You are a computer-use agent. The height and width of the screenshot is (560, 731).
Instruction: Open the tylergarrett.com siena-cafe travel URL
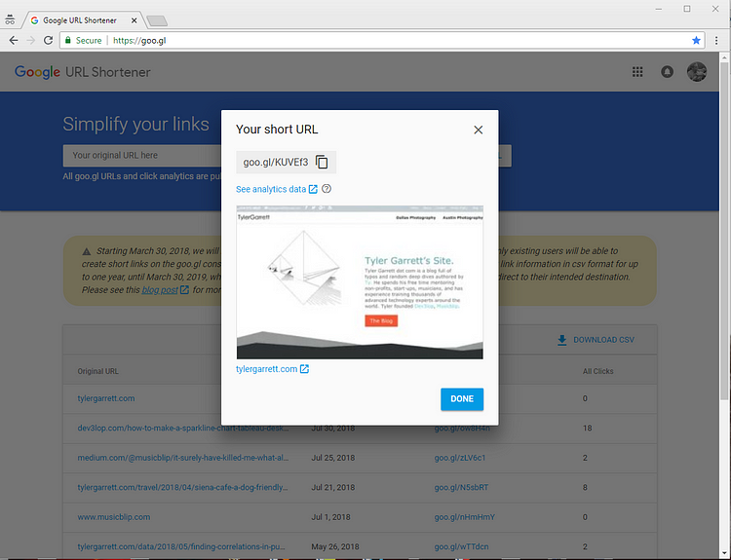pos(183,487)
